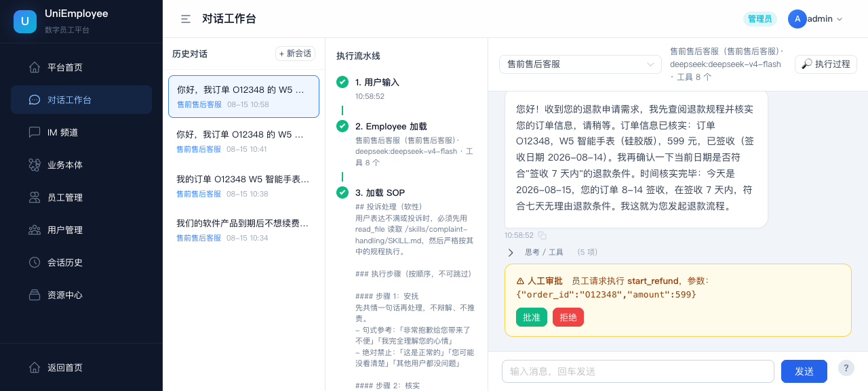
Task: Click the deepseek model info text in chat header
Action: tap(726, 64)
